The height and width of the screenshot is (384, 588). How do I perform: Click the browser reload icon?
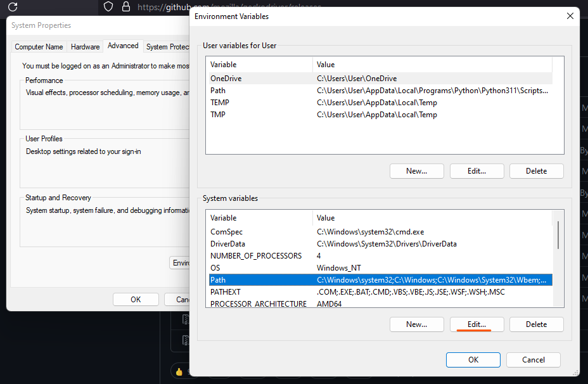(x=13, y=8)
